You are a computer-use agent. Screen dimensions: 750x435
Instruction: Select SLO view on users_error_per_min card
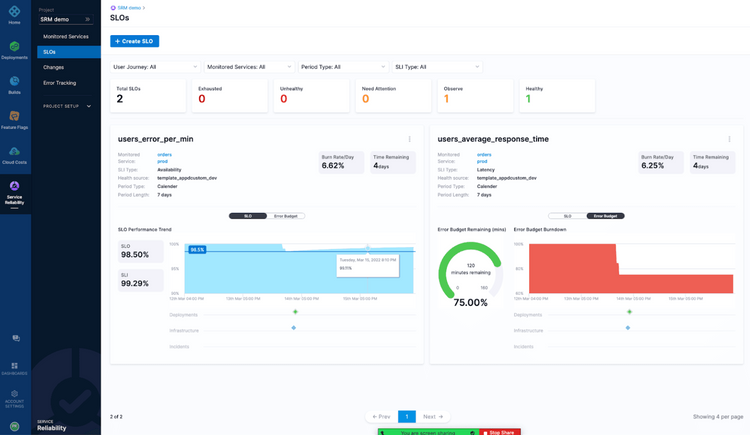(x=248, y=216)
